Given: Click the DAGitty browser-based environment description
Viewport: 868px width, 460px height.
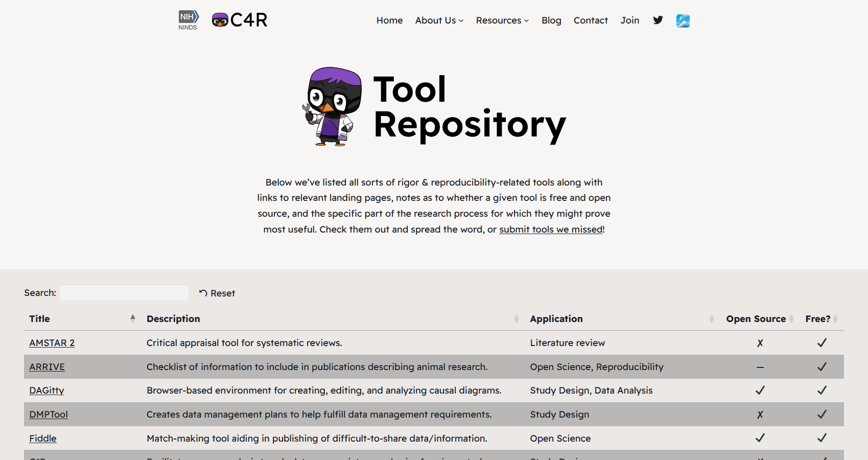Looking at the screenshot, I should point(324,390).
